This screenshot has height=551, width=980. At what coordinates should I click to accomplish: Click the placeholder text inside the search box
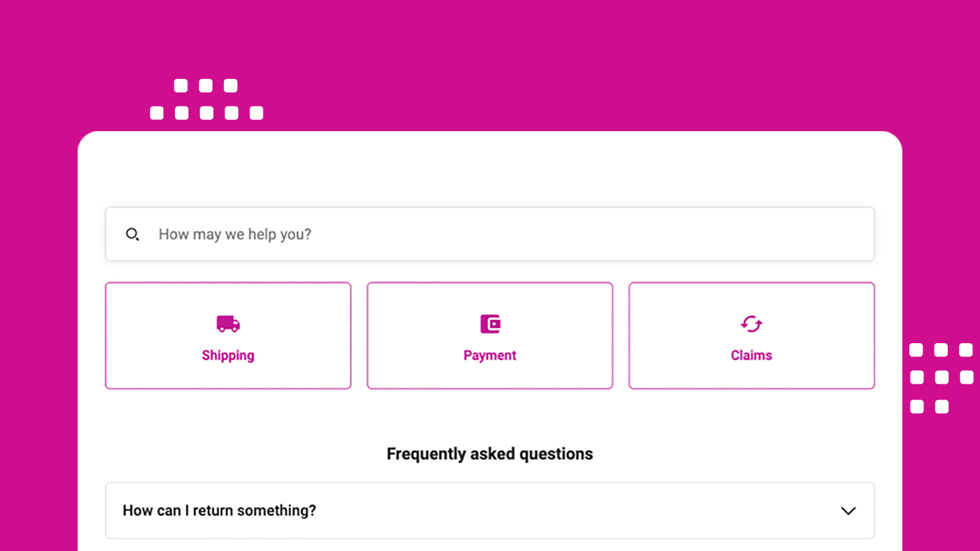coord(234,234)
